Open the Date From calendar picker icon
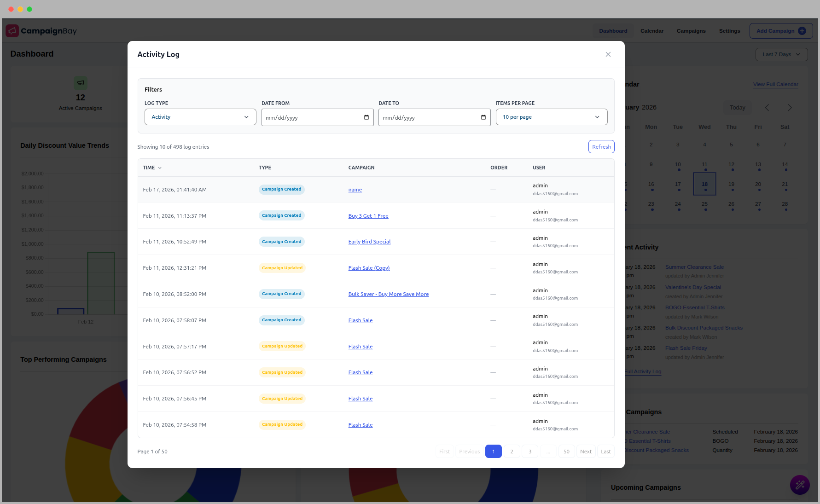This screenshot has width=820, height=504. 366,117
